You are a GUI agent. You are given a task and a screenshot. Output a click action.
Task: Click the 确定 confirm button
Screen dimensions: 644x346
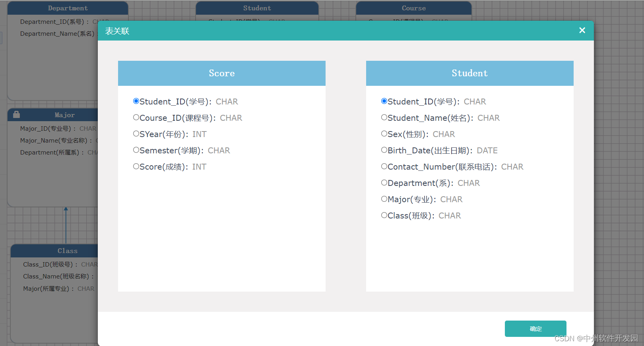(x=535, y=329)
